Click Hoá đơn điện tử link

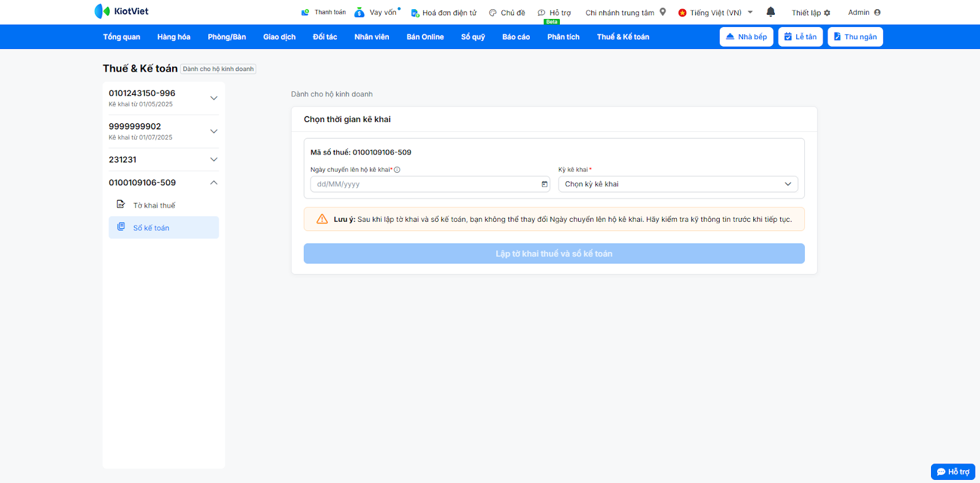(450, 13)
